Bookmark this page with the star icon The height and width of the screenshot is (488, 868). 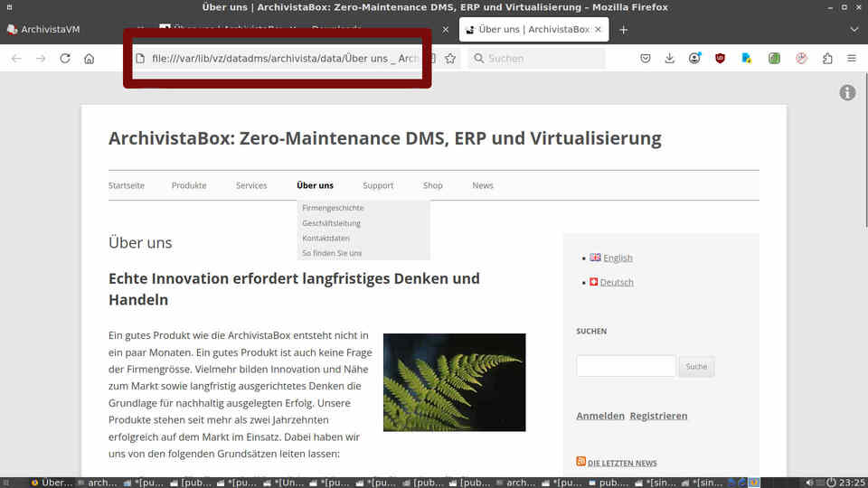[450, 58]
